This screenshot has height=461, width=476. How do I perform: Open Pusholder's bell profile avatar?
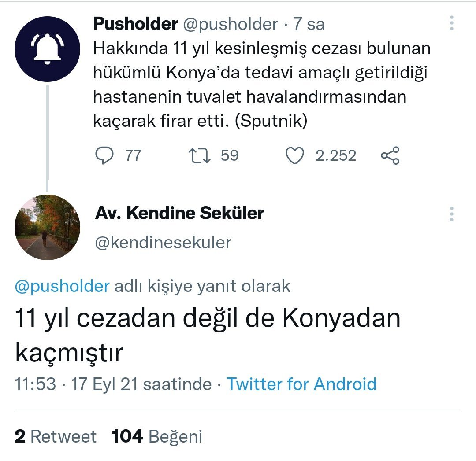tap(47, 48)
